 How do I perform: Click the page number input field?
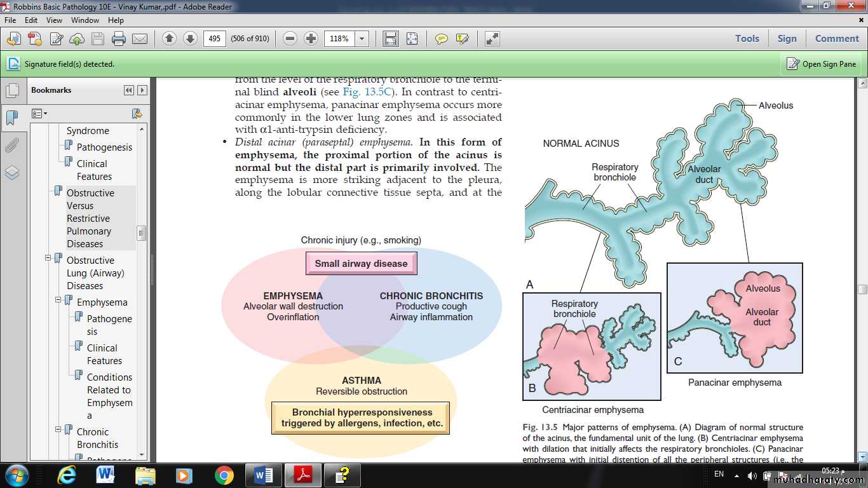point(215,39)
